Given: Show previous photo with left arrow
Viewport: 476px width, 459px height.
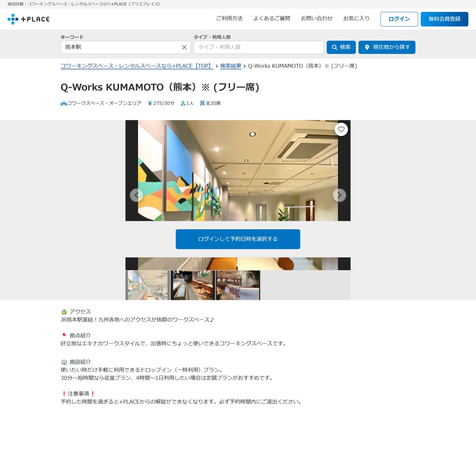Looking at the screenshot, I should 136,195.
